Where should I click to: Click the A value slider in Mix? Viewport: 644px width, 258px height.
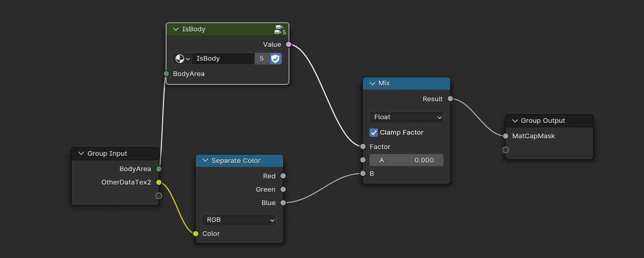[x=406, y=160]
